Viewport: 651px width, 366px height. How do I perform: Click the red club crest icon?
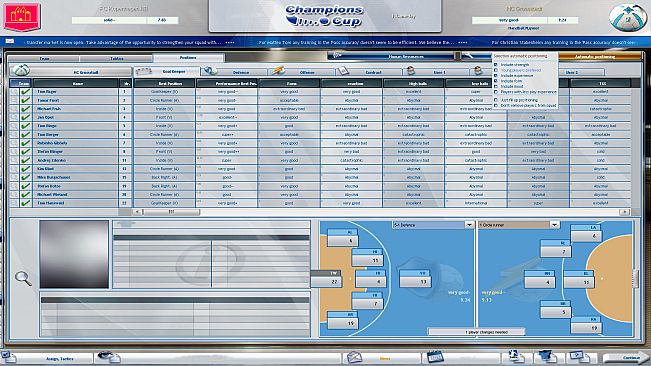[x=22, y=17]
